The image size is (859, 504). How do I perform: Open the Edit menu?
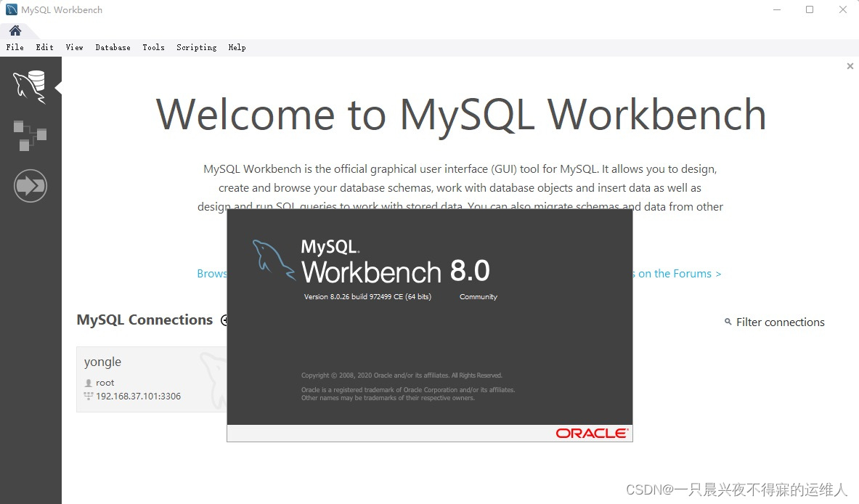coord(45,48)
